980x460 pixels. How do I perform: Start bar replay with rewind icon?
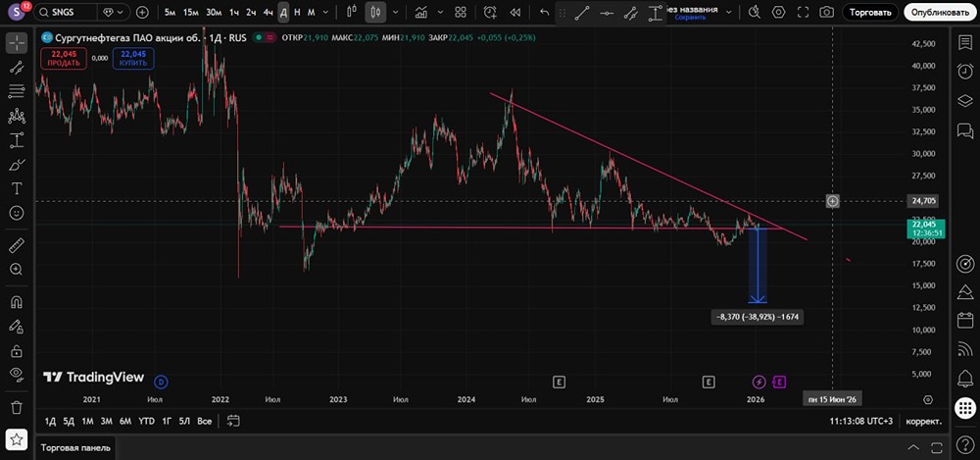[515, 12]
